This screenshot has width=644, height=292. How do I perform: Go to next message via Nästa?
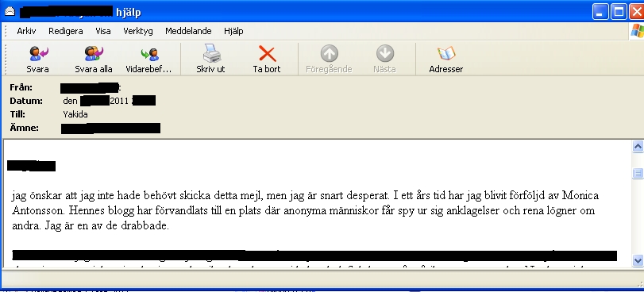point(384,60)
